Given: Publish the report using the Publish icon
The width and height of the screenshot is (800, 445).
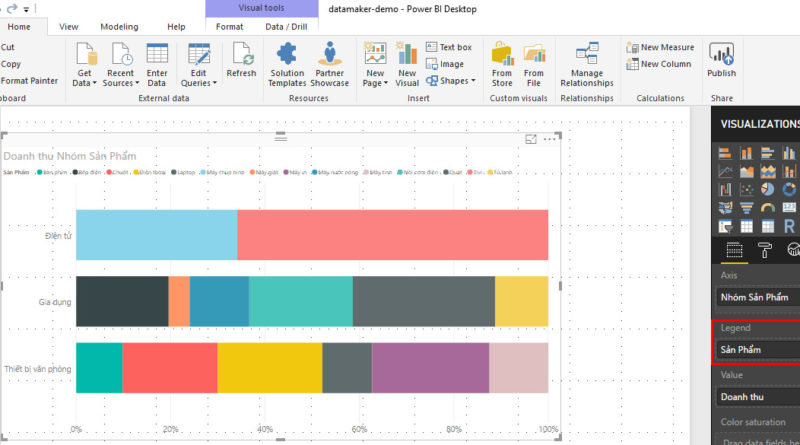Looking at the screenshot, I should (721, 60).
